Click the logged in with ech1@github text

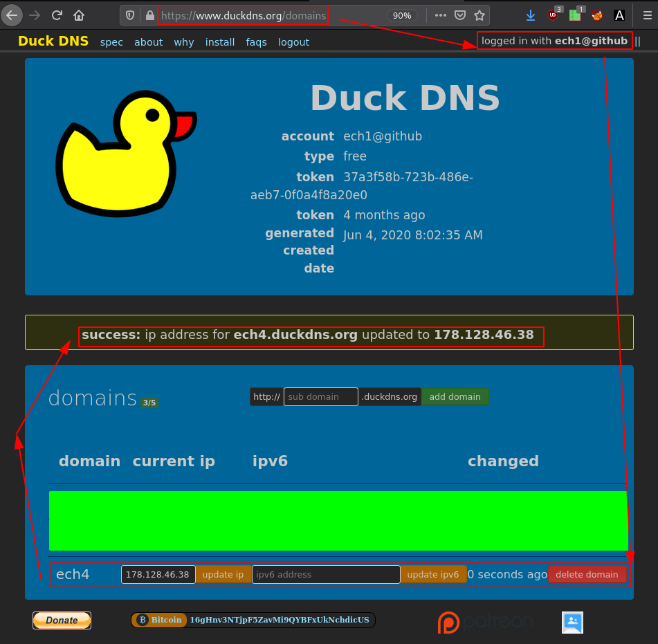(554, 41)
